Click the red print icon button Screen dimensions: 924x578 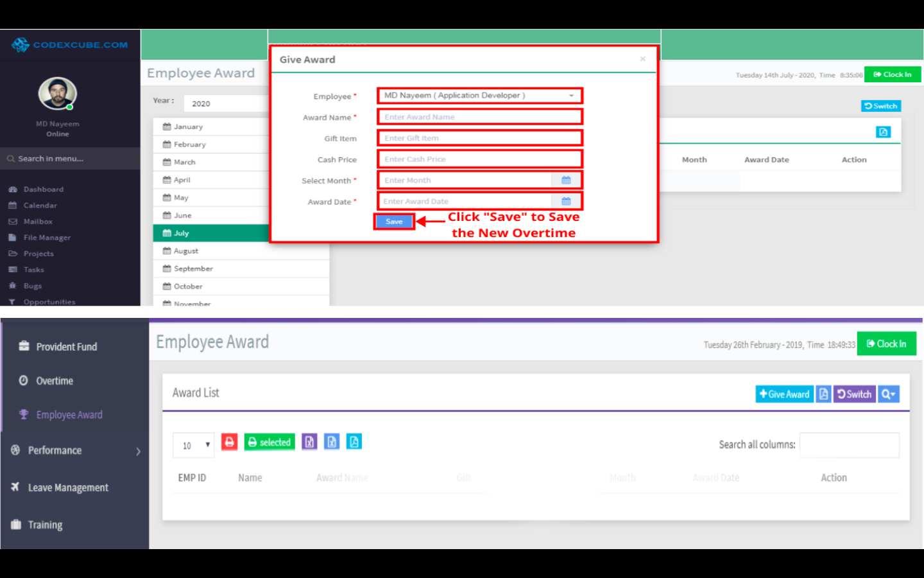point(229,442)
